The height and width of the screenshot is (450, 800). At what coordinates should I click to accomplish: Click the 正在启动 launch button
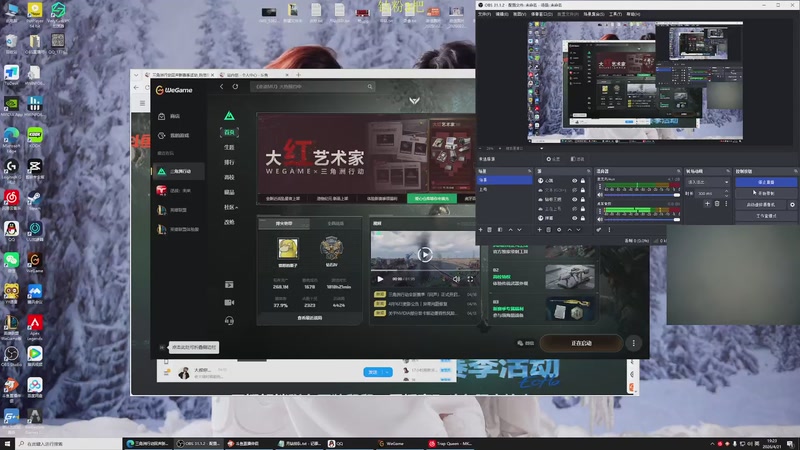point(581,343)
